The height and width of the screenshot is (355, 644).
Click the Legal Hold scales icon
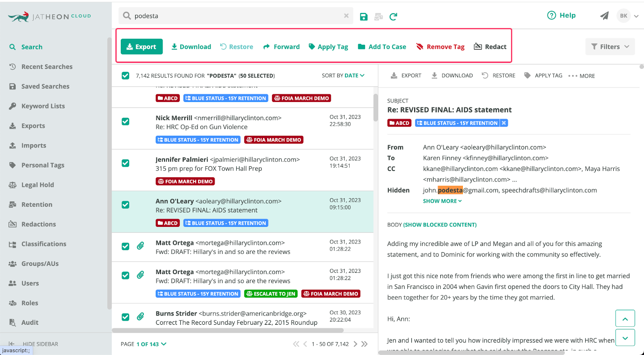[x=12, y=185]
